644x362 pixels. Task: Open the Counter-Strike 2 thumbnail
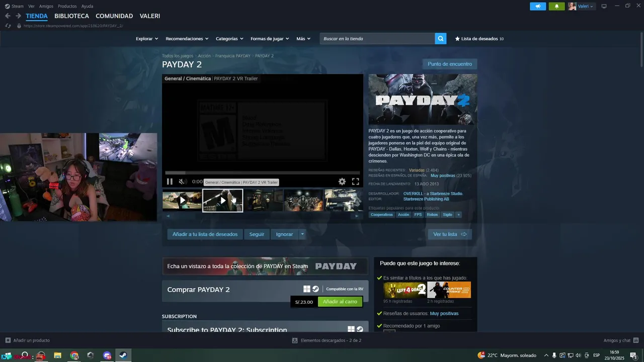[x=449, y=290]
